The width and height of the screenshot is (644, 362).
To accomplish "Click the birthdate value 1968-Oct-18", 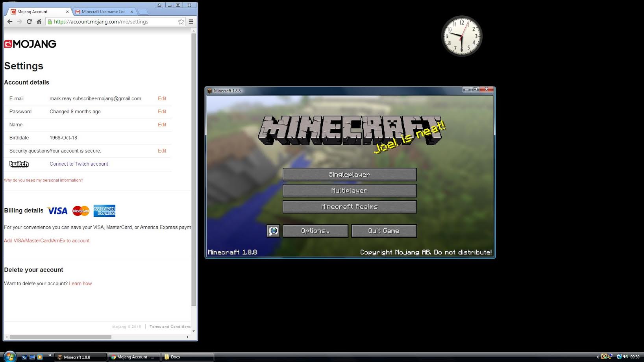I will pyautogui.click(x=63, y=138).
